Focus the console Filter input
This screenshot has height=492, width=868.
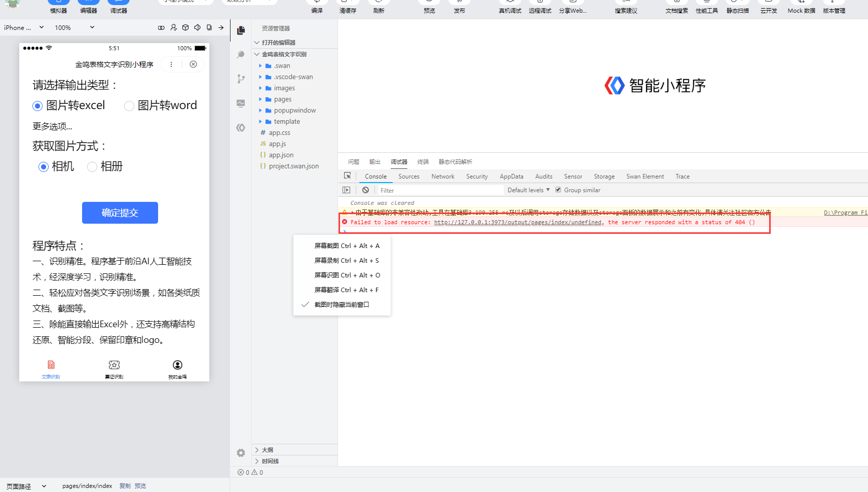441,190
